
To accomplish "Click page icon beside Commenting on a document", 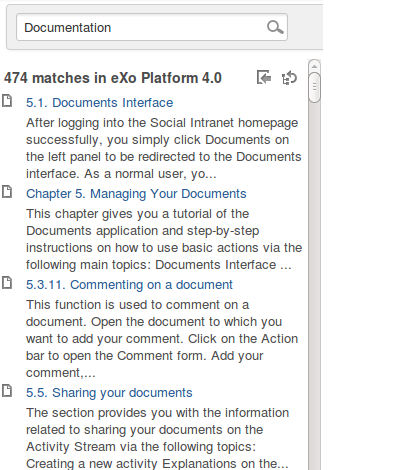I will [7, 283].
